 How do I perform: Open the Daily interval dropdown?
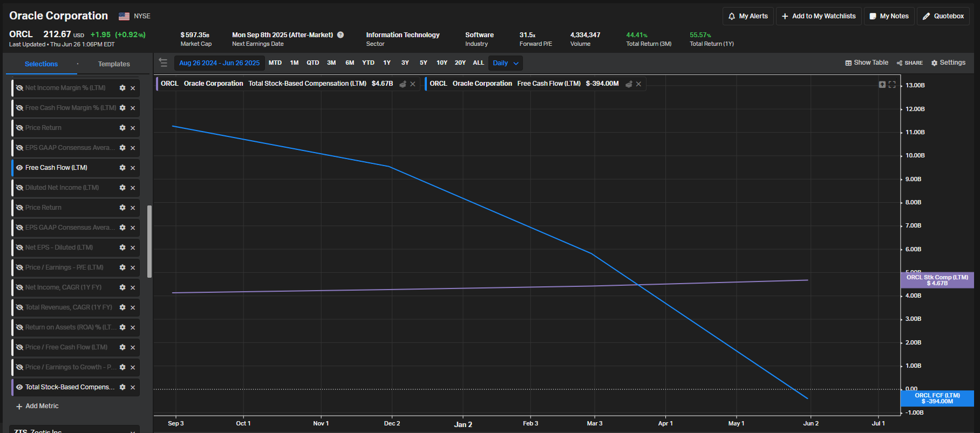coord(506,63)
